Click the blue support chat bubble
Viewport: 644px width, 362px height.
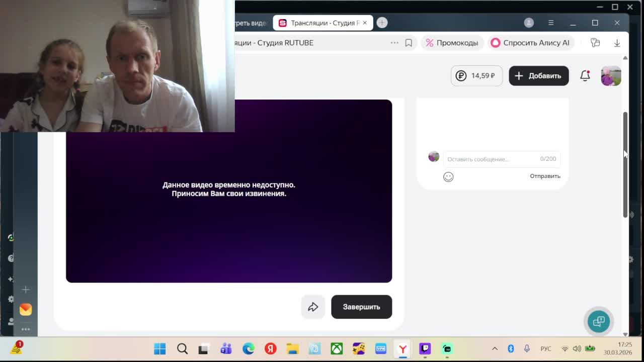click(599, 321)
